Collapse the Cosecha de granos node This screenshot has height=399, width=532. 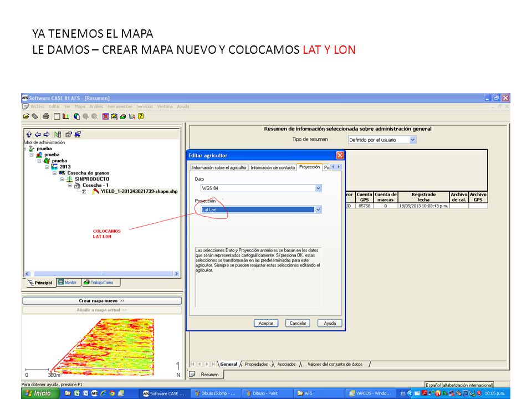[54, 173]
